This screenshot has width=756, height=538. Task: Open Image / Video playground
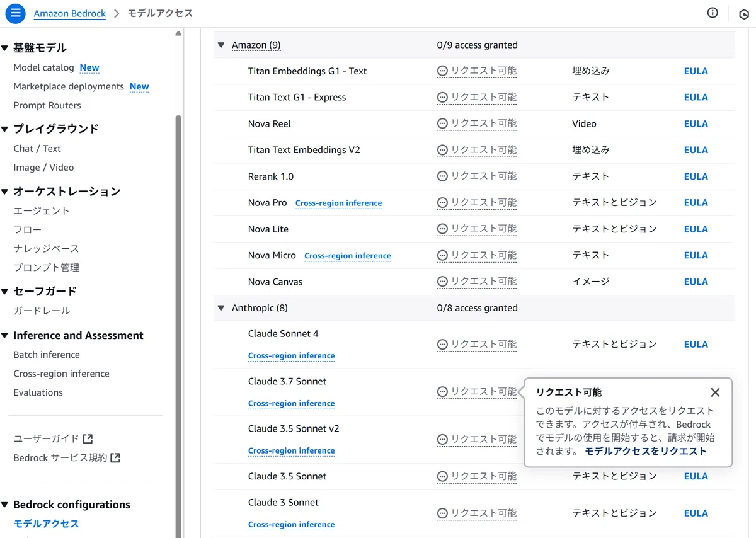point(43,168)
